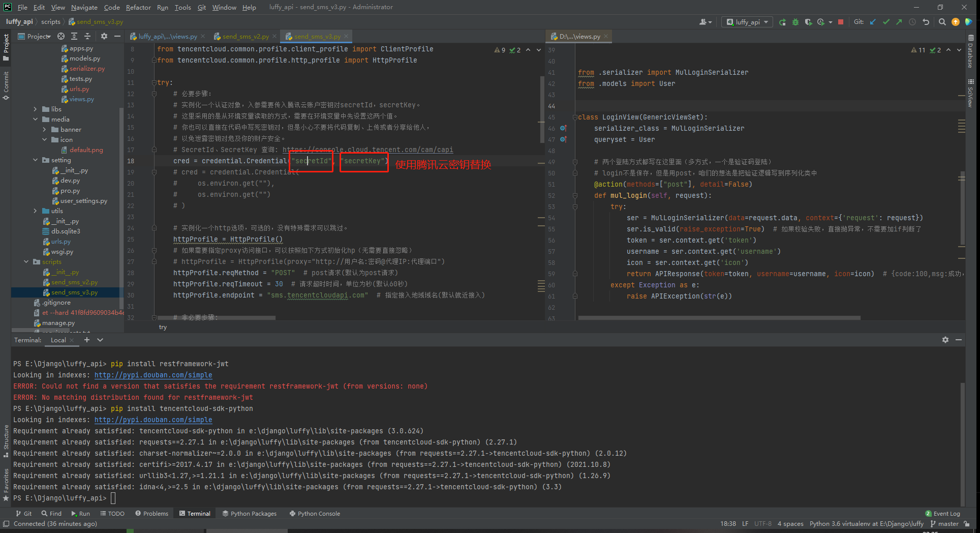Select opened file locator in Project panel
This screenshot has width=980, height=533.
click(x=61, y=36)
